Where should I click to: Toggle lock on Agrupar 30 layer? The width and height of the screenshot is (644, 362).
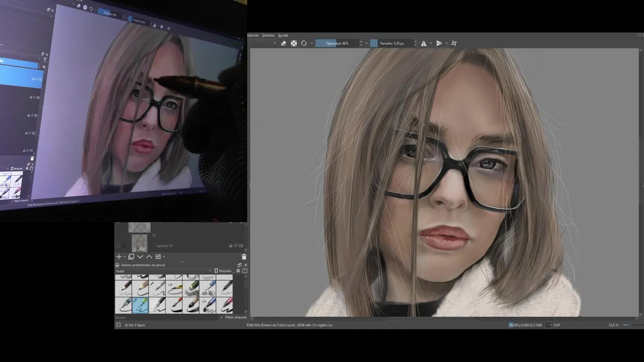tap(230, 245)
